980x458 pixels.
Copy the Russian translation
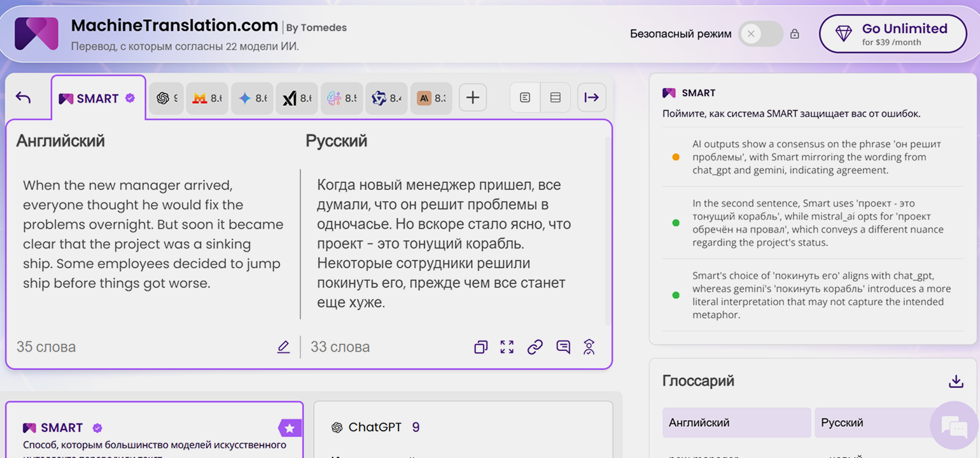point(480,347)
